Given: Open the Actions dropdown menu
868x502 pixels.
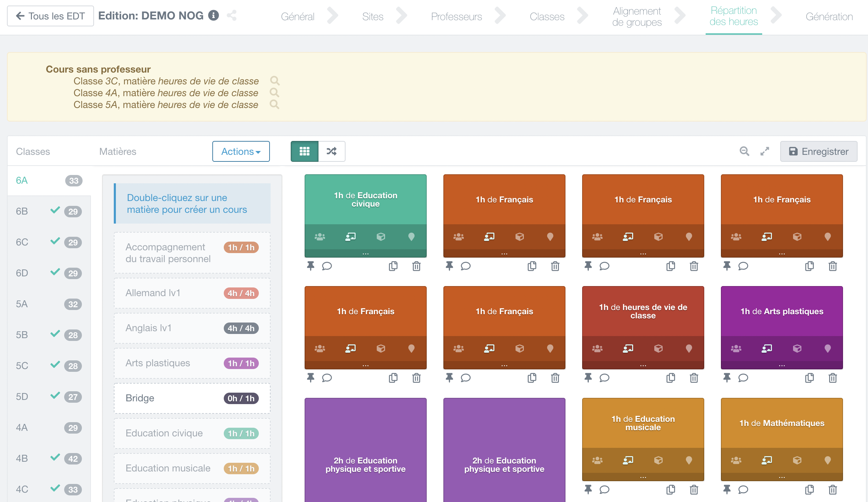Looking at the screenshot, I should click(241, 151).
